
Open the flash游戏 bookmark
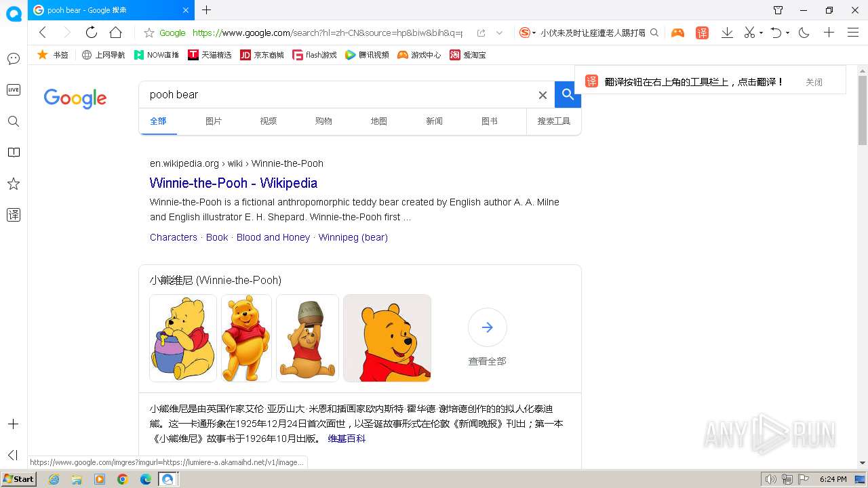point(315,55)
